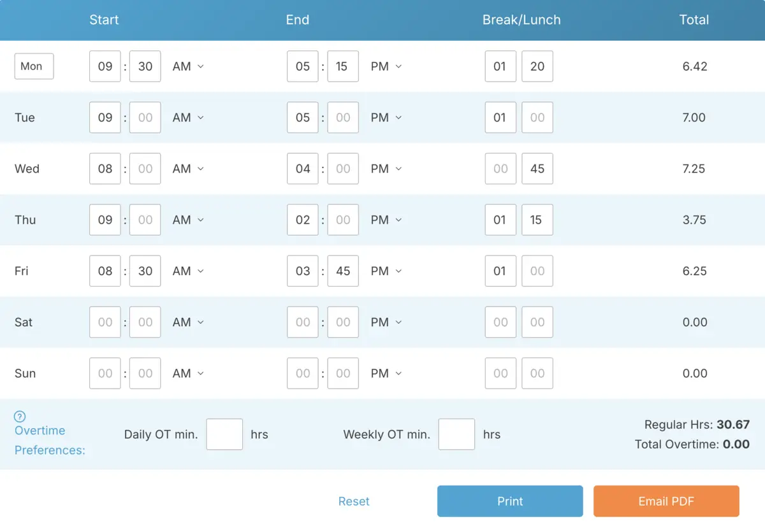The height and width of the screenshot is (532, 765).
Task: Click the Email PDF button
Action: pyautogui.click(x=666, y=501)
